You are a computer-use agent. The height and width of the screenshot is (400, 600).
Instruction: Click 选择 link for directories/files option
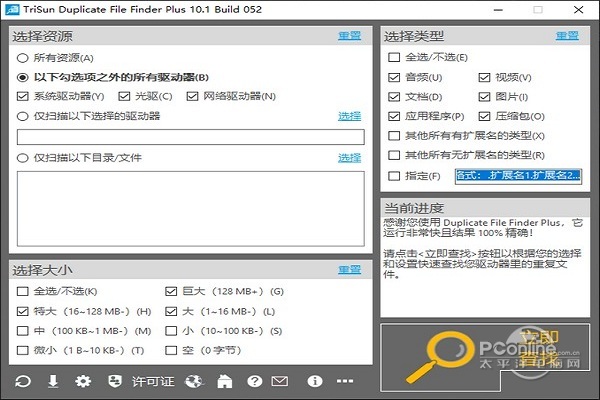(349, 158)
